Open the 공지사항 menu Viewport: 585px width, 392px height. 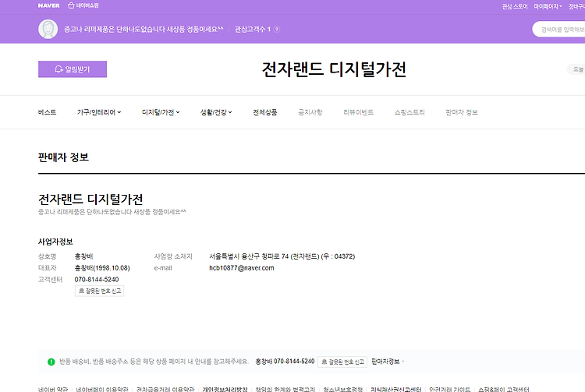pos(310,112)
